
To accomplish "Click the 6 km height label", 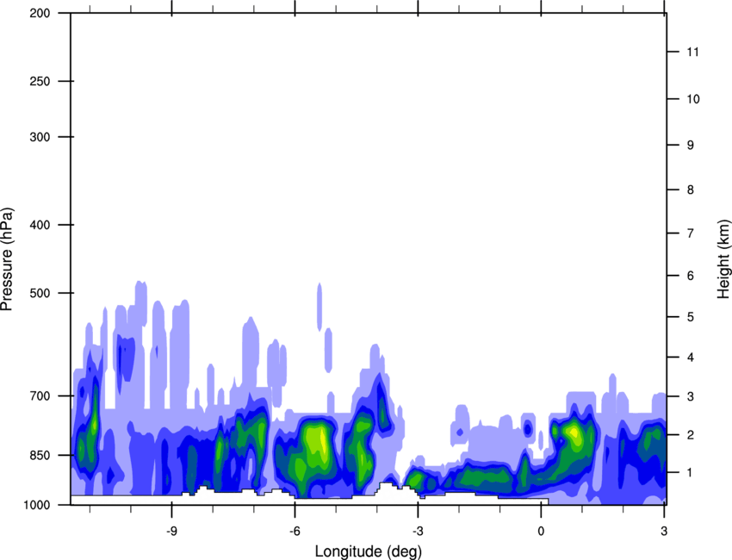I will pos(691,276).
